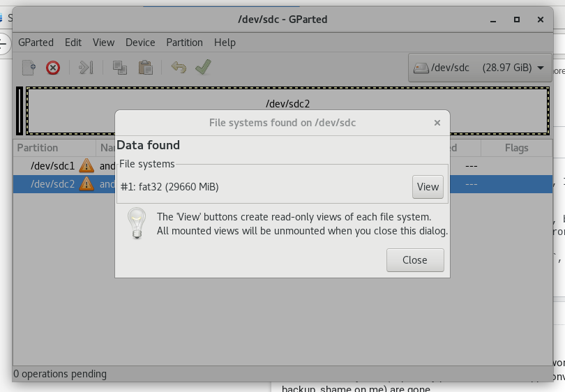Select the /dev/sdc2 partition row

coord(282,183)
